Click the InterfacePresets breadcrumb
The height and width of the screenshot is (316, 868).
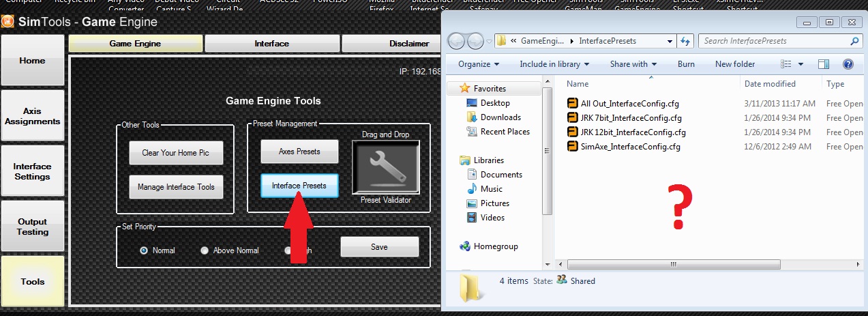pos(608,41)
